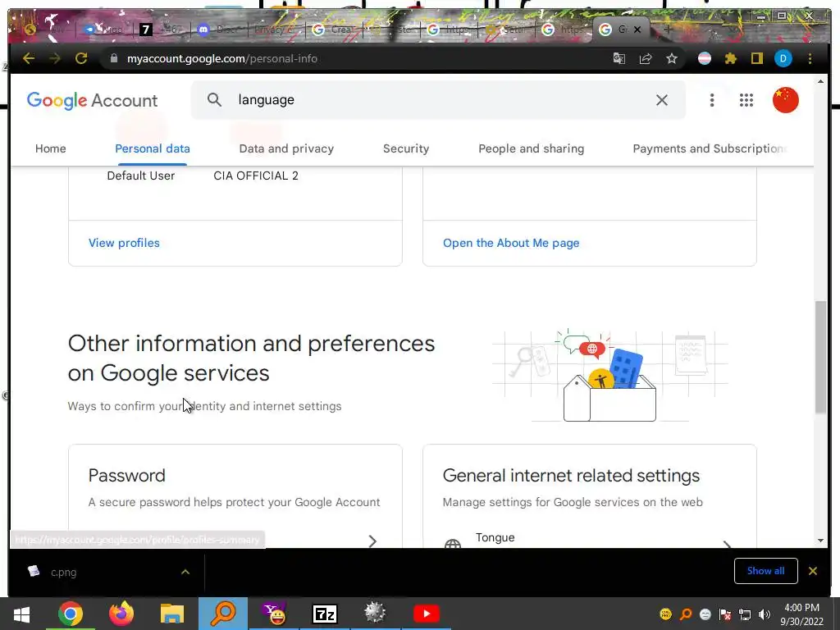Click the browser forward arrow
The image size is (840, 630).
(55, 58)
